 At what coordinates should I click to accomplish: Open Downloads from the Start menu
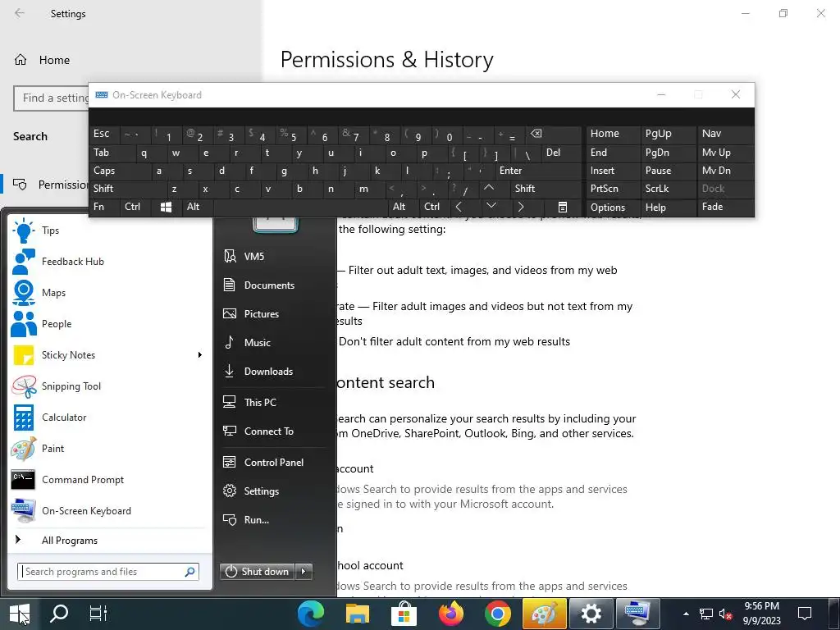point(273,372)
